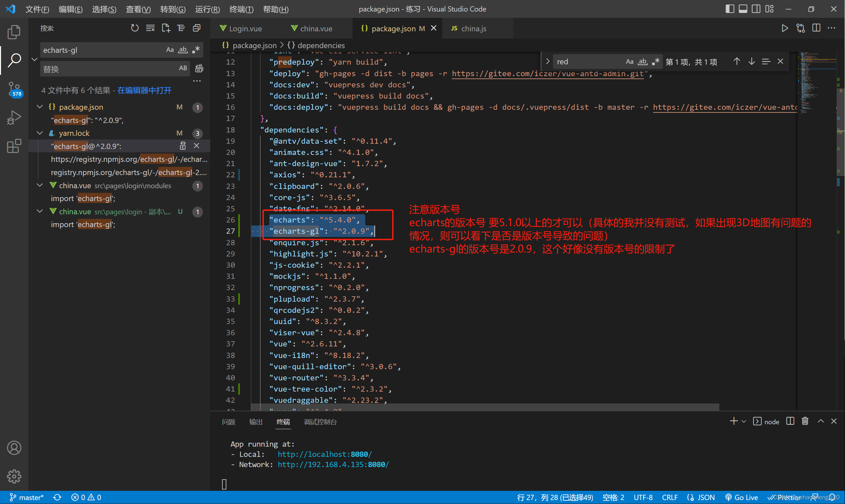Toggle regular expression in sidebar search

coord(196,50)
